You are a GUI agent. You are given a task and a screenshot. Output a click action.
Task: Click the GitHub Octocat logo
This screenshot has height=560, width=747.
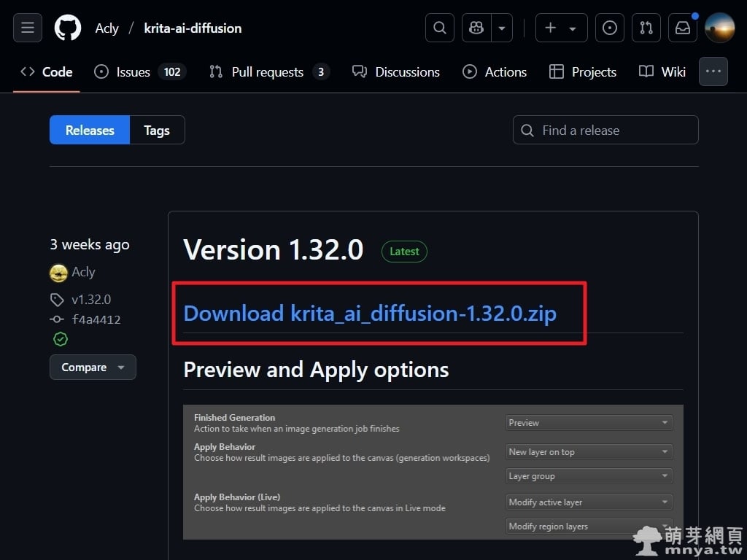[x=68, y=28]
